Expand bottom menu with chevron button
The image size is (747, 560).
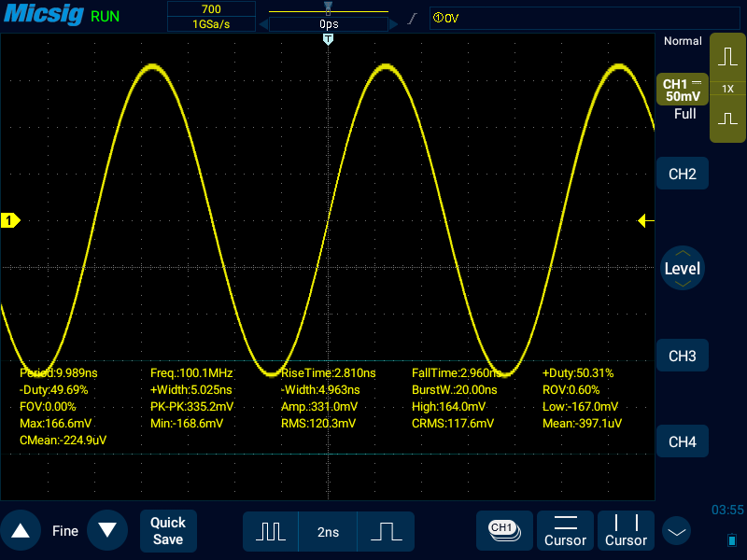pyautogui.click(x=676, y=531)
